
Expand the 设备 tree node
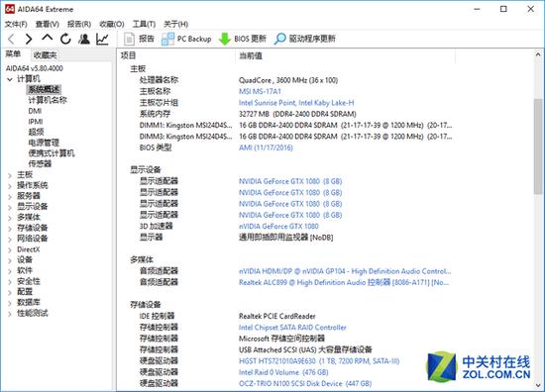pos(10,260)
